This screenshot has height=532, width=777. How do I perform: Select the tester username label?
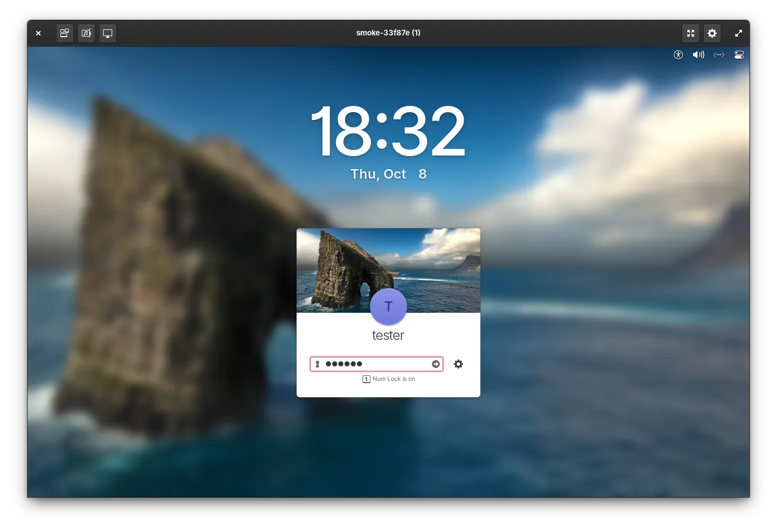pyautogui.click(x=388, y=335)
